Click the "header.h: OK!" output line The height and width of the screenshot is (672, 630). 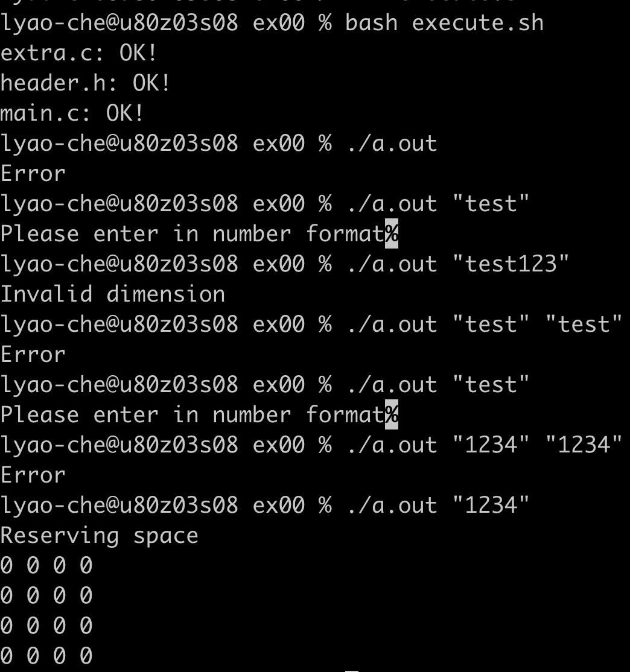pyautogui.click(x=85, y=83)
